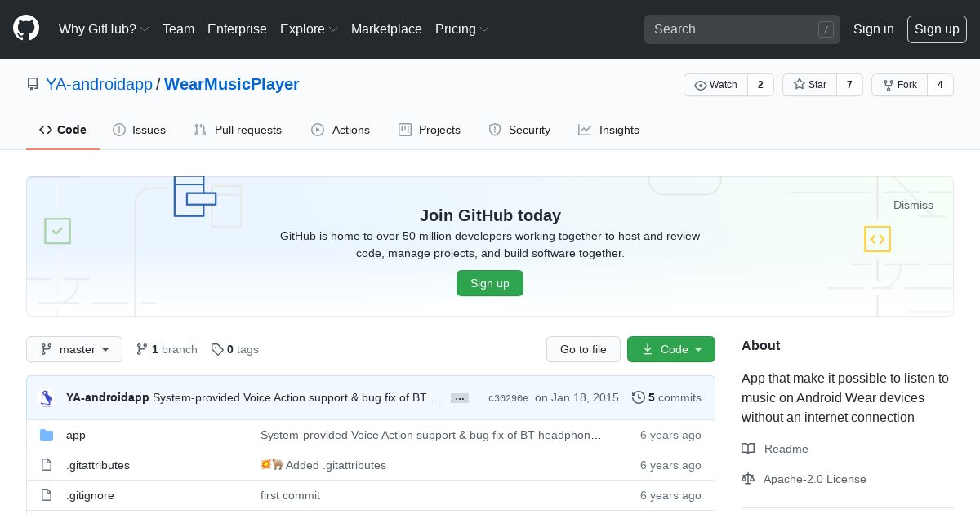
Task: Open the latest commit message in commit bar
Action: tap(297, 397)
